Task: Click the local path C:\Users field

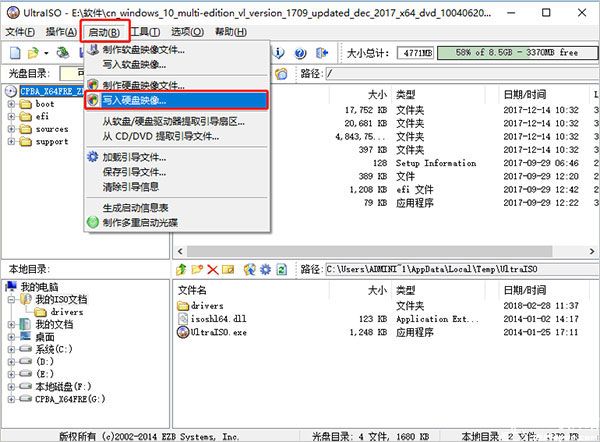Action: pyautogui.click(x=462, y=269)
